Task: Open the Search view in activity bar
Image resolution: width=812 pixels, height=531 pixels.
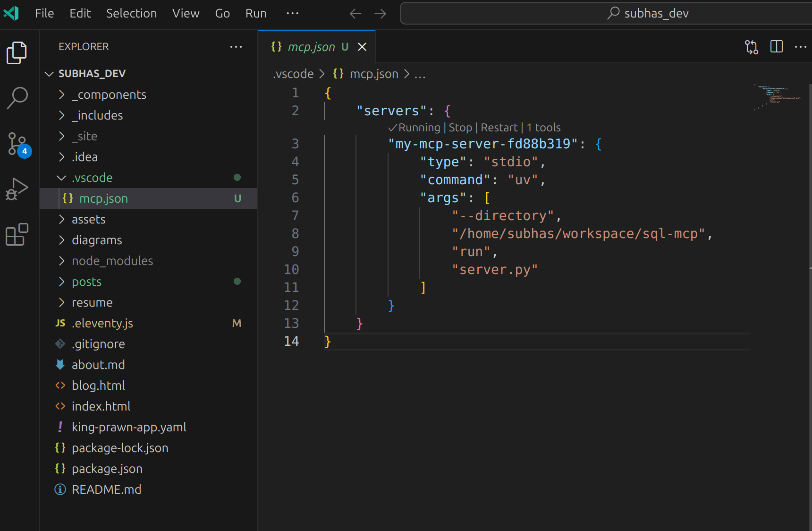Action: 17,98
